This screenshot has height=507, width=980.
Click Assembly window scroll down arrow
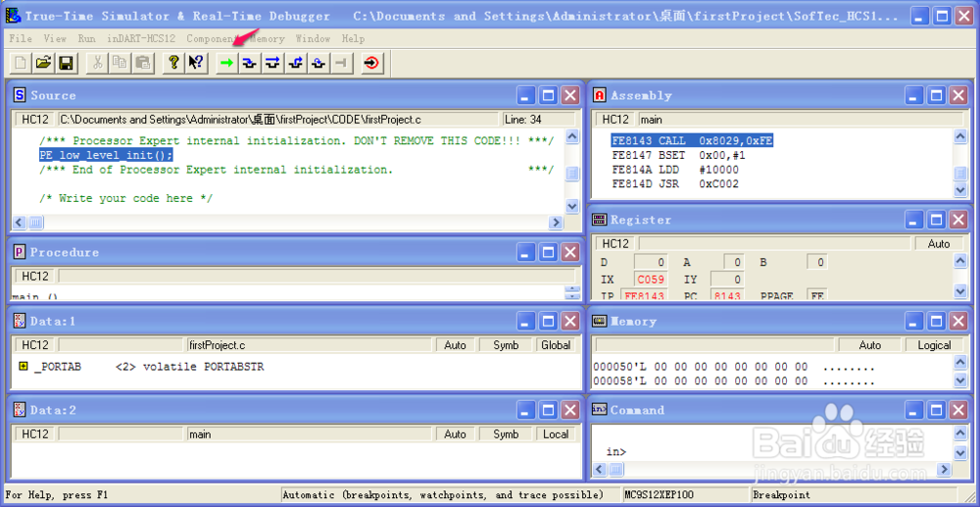[960, 189]
